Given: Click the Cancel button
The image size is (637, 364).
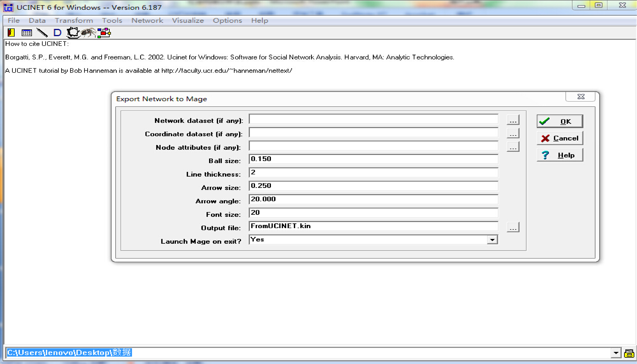Looking at the screenshot, I should 560,138.
